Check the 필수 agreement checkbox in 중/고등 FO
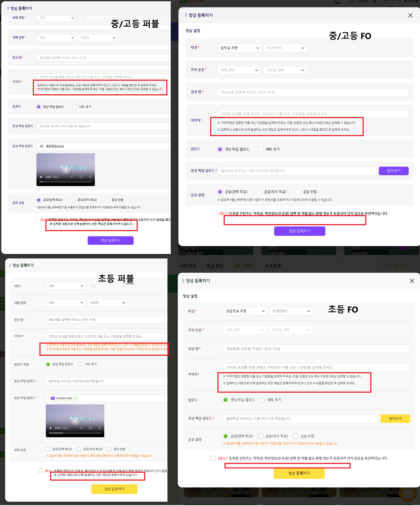Viewport: 420px width, 506px height. coord(214,213)
